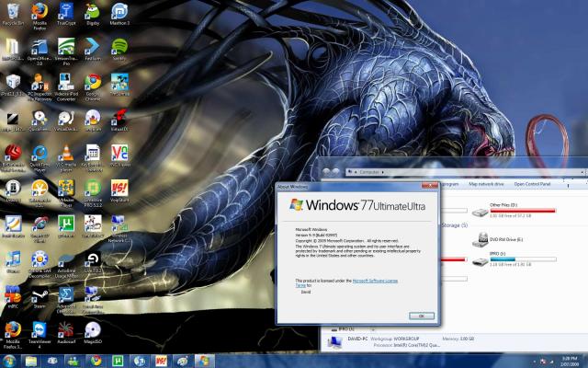The height and width of the screenshot is (368, 588).
Task: Switch to Google Chrome on the taskbar
Action: click(96, 362)
